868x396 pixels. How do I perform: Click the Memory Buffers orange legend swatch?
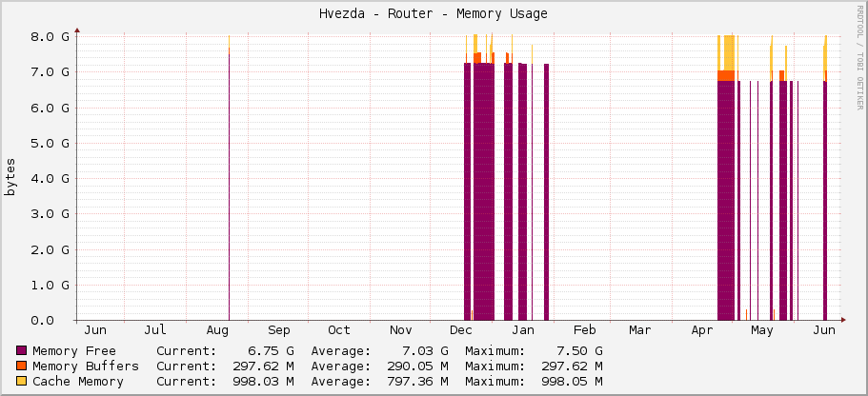22,366
